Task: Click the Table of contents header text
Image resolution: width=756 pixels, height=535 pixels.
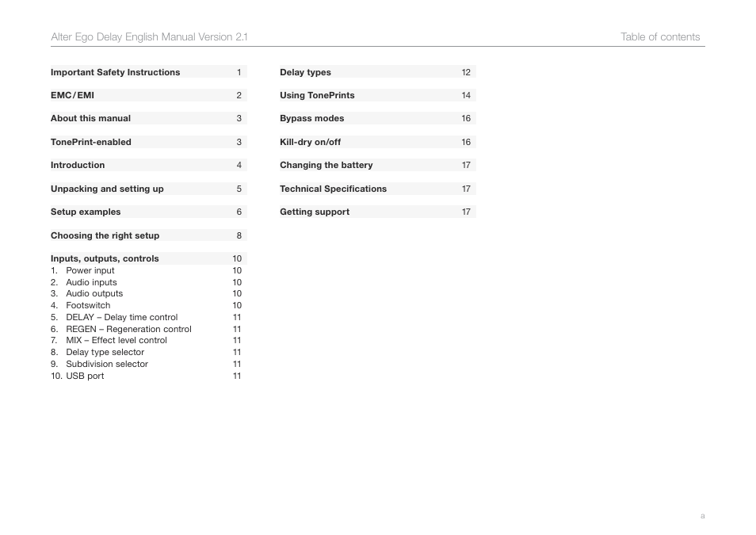Action: [660, 36]
